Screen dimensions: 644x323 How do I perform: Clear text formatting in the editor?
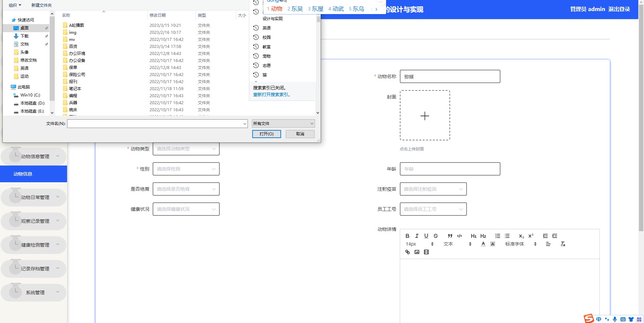pyautogui.click(x=563, y=244)
